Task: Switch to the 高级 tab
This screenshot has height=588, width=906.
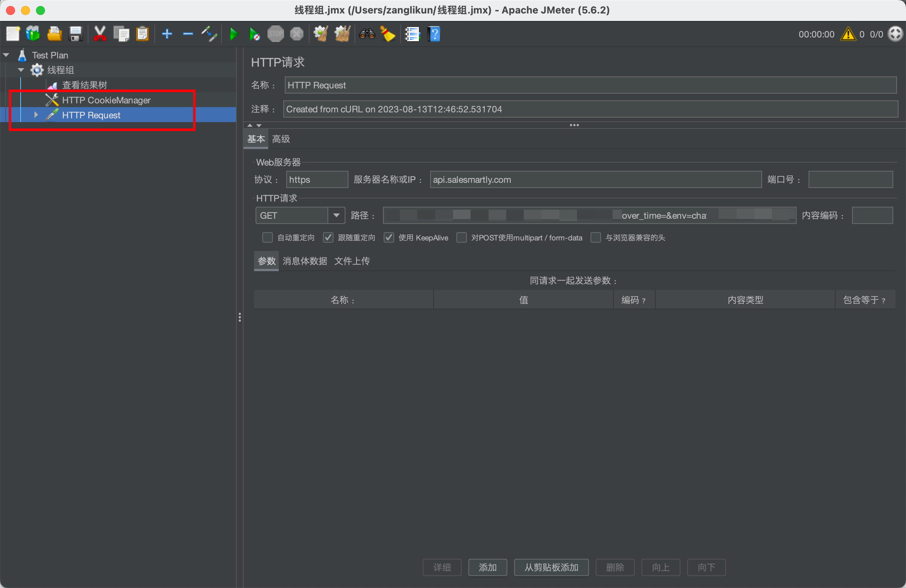Action: pyautogui.click(x=281, y=139)
